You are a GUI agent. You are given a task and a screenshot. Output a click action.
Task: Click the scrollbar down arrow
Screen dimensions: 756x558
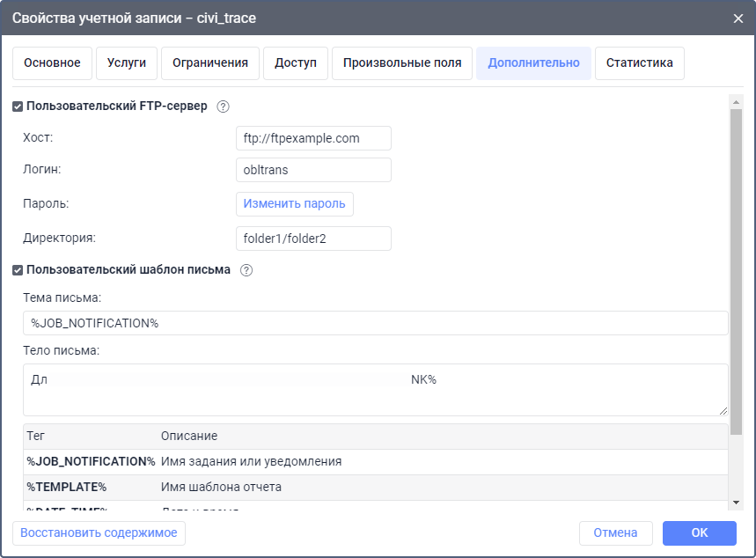(737, 503)
